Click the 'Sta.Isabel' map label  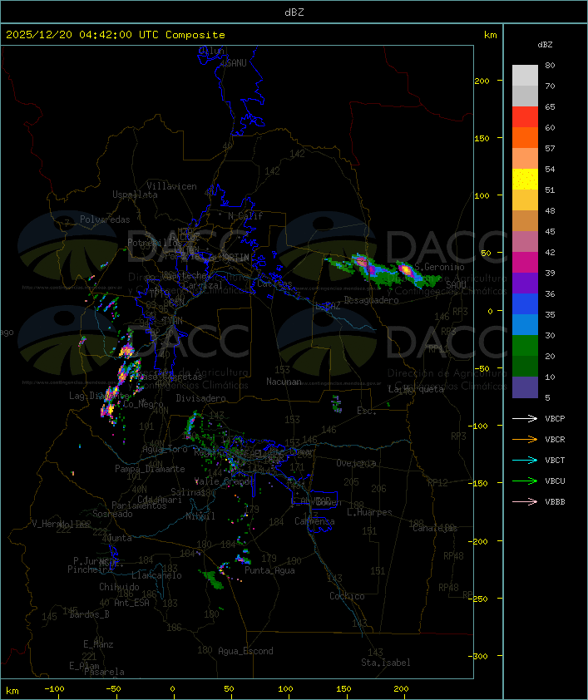pyautogui.click(x=385, y=663)
